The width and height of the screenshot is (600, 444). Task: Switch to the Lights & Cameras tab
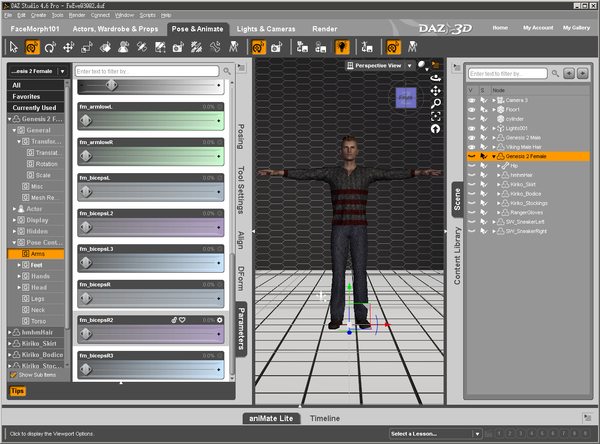[267, 30]
